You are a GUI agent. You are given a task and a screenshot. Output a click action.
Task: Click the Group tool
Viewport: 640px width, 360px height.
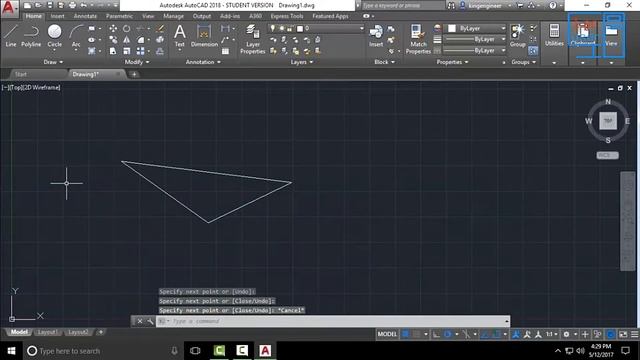point(518,36)
